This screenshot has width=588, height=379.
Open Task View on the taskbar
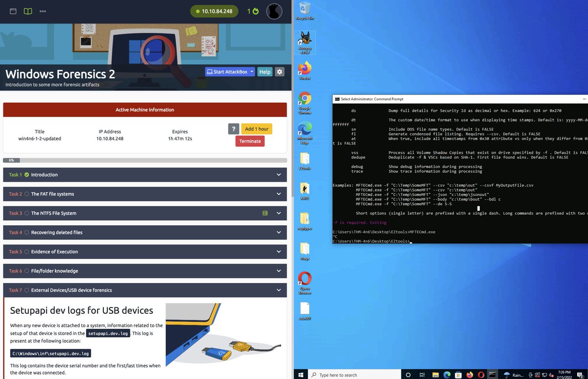pos(421,375)
